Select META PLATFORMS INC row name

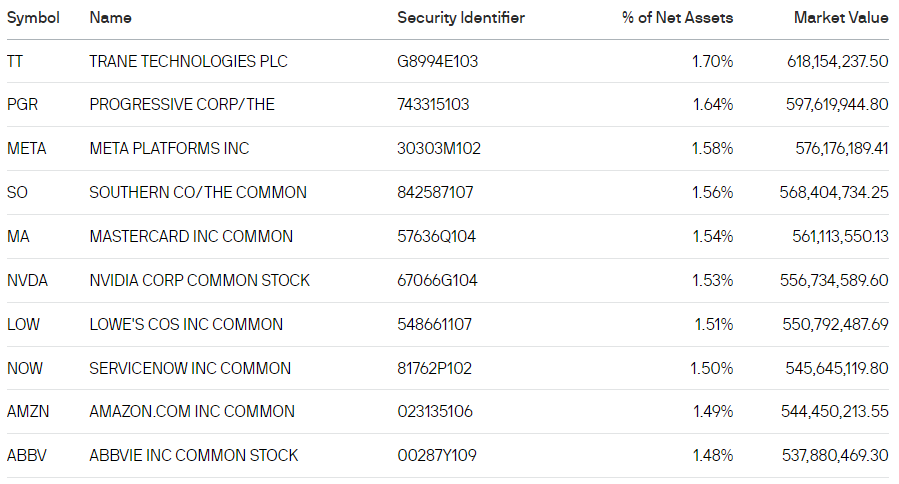[169, 149]
